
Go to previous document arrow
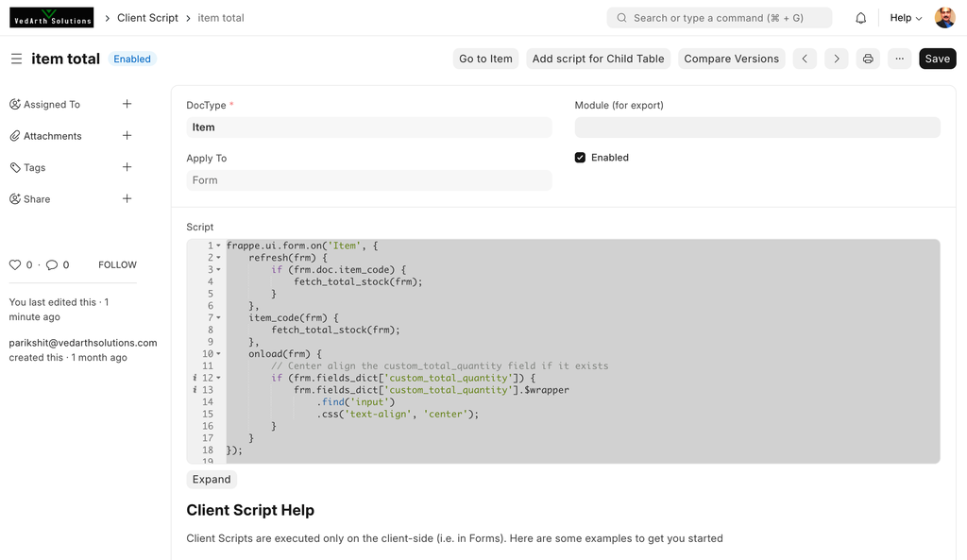[x=805, y=59]
